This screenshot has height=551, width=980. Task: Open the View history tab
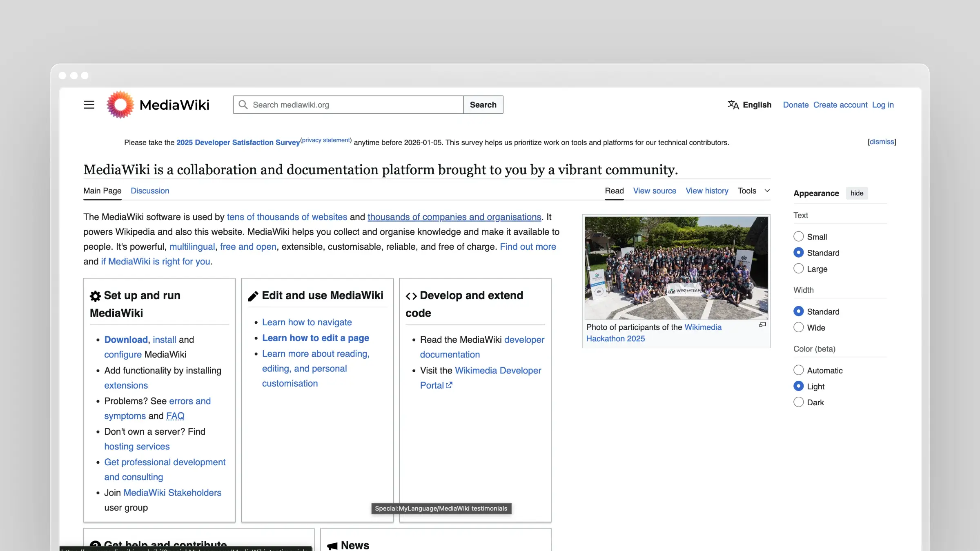tap(707, 191)
